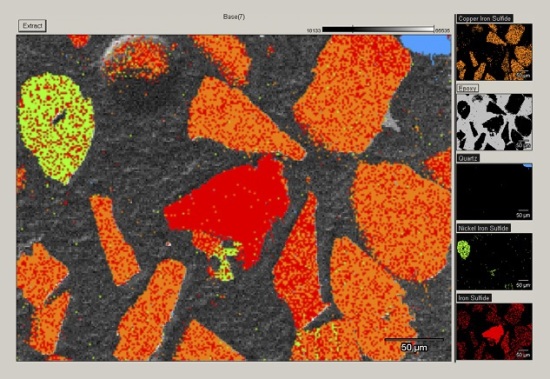Click the Copper Iron Sulfide label
This screenshot has height=379, width=550.
[x=484, y=19]
